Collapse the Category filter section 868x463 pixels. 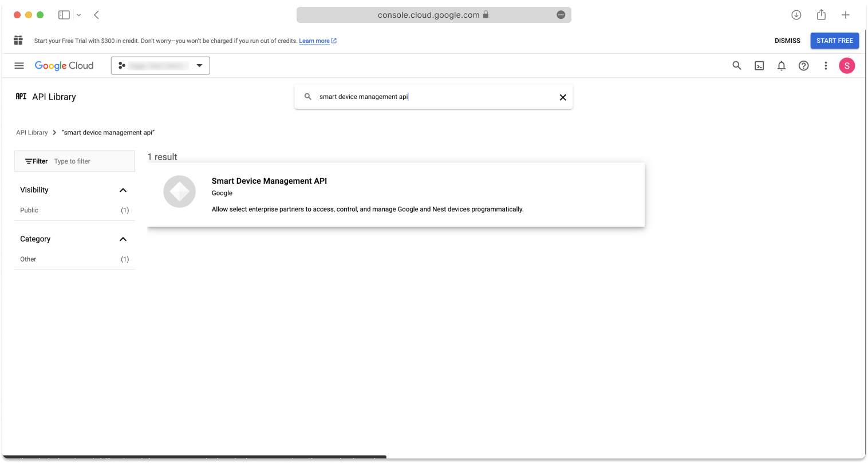123,239
